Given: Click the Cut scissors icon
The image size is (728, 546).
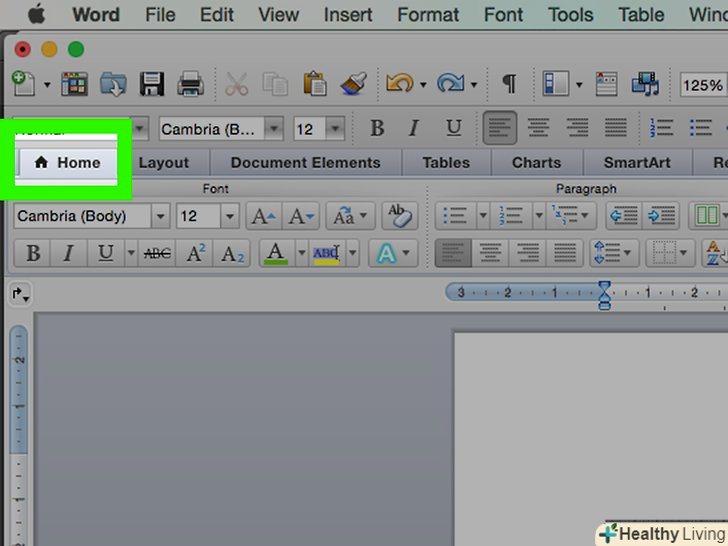Looking at the screenshot, I should pos(237,84).
